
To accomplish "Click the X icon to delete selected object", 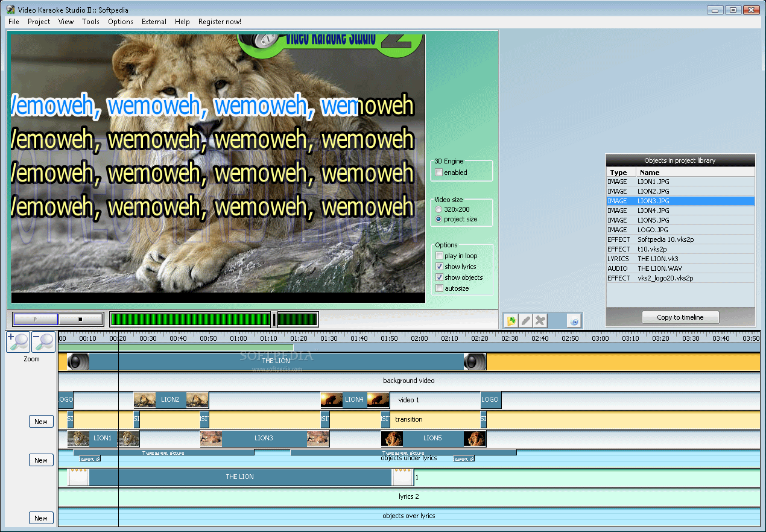I will [x=540, y=320].
